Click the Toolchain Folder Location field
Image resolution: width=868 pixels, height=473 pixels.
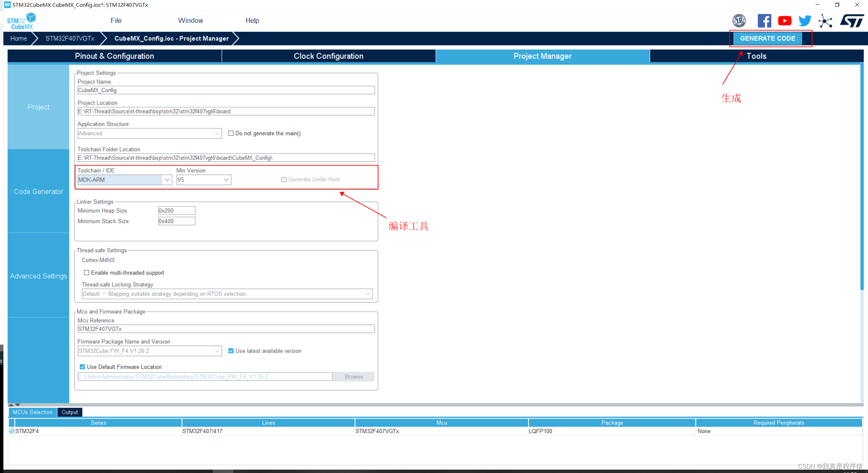pyautogui.click(x=226, y=158)
